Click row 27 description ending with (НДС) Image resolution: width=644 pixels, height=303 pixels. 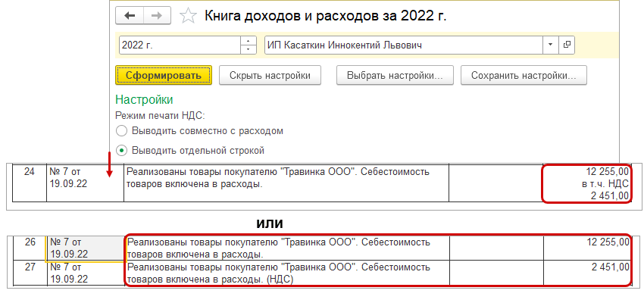(286, 273)
